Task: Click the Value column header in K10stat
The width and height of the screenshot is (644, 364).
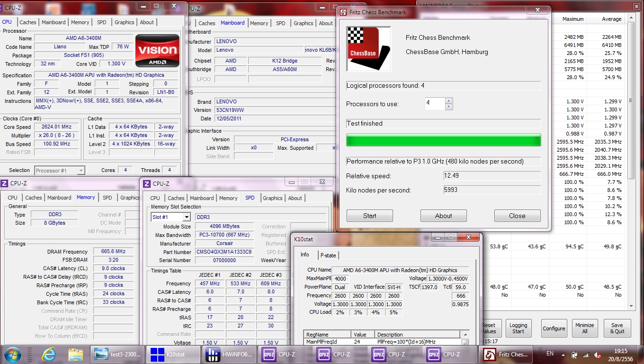Action: [x=363, y=334]
